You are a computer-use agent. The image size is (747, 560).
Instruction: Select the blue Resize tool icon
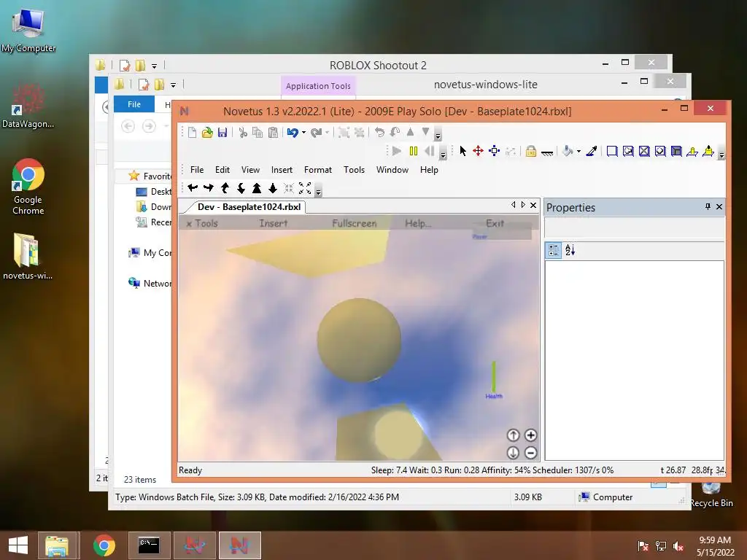tap(494, 151)
